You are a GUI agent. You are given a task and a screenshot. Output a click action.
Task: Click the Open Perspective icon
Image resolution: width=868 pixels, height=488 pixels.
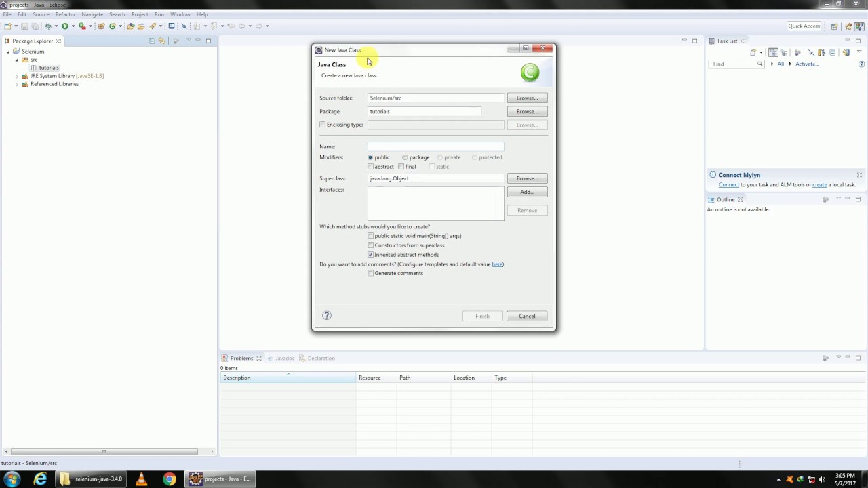pyautogui.click(x=835, y=26)
